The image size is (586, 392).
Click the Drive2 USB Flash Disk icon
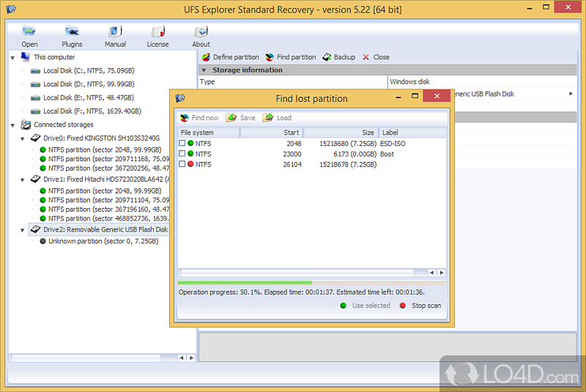tap(35, 229)
